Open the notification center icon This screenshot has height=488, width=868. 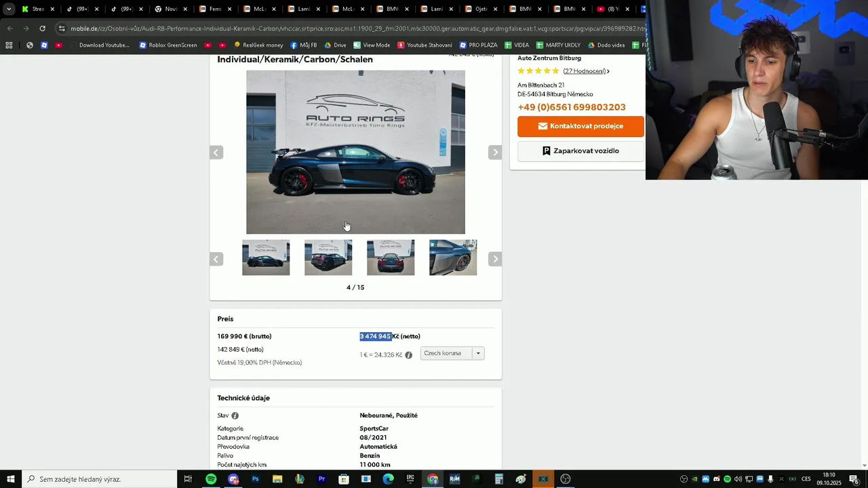854,479
